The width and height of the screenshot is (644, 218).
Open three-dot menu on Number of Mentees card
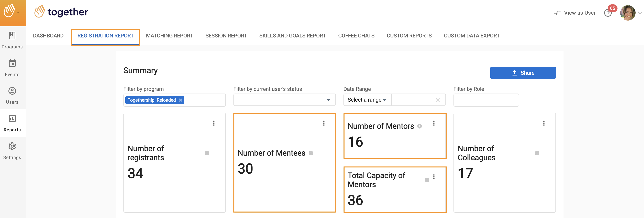coord(324,123)
